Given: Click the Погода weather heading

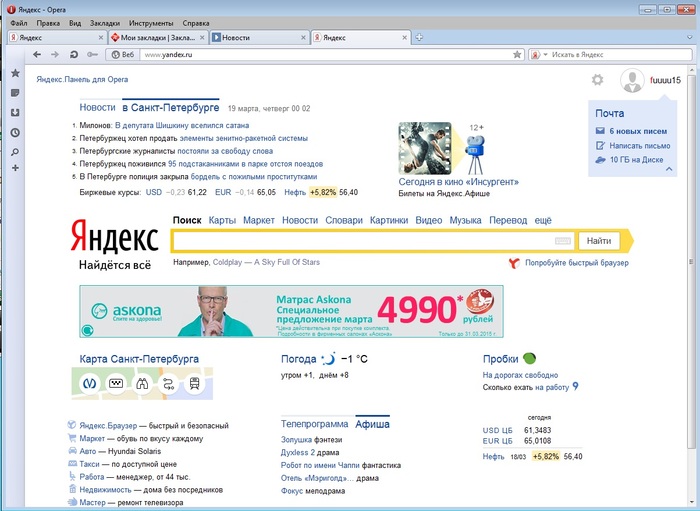Looking at the screenshot, I should click(x=299, y=359).
